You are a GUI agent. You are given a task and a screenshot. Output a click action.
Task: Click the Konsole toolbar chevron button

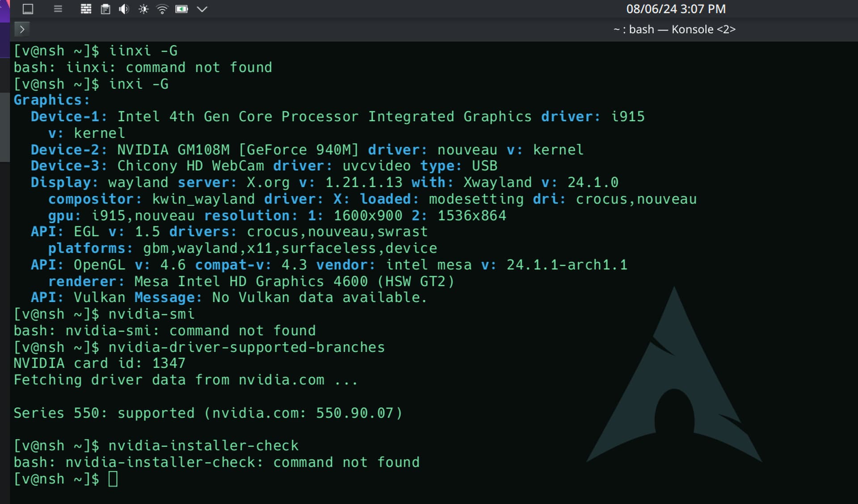tap(22, 29)
